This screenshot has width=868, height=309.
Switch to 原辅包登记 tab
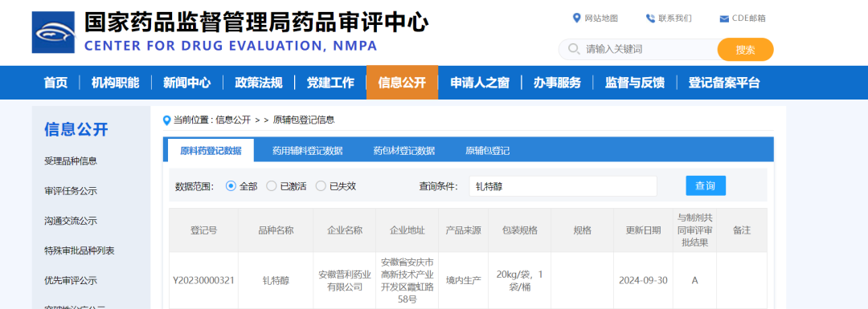[487, 150]
